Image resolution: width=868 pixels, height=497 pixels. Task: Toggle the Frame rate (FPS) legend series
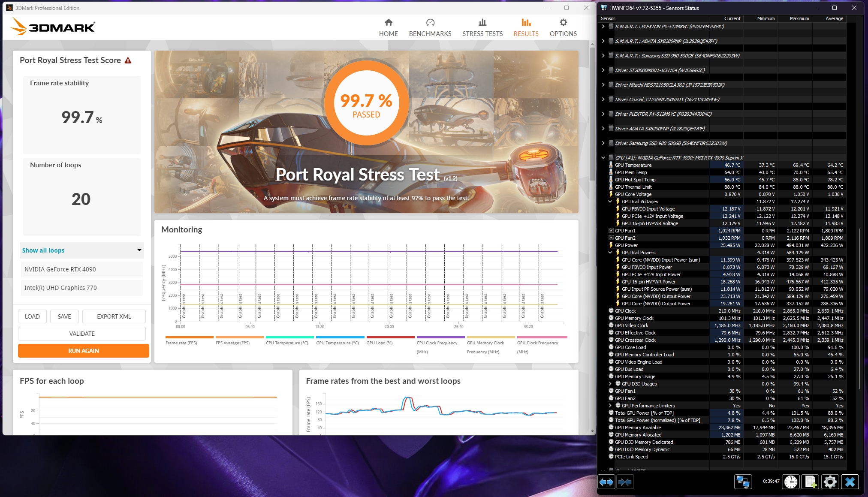click(x=181, y=343)
